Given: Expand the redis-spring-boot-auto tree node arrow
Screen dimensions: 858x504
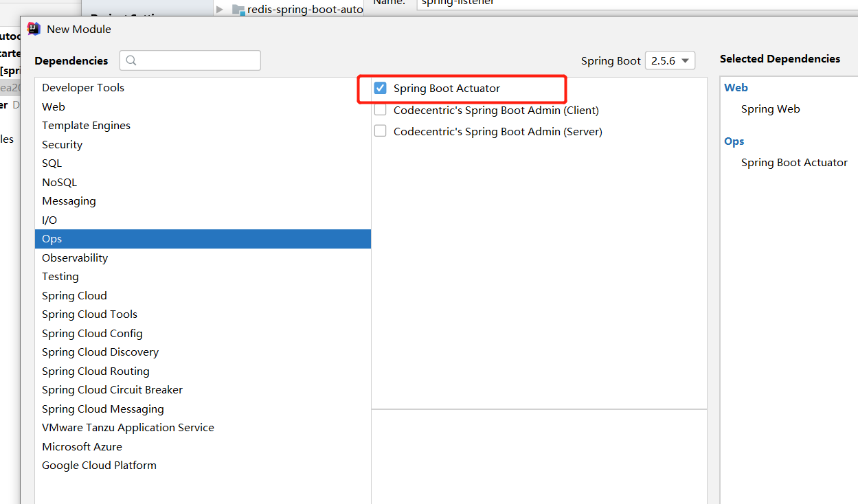Looking at the screenshot, I should 220,10.
